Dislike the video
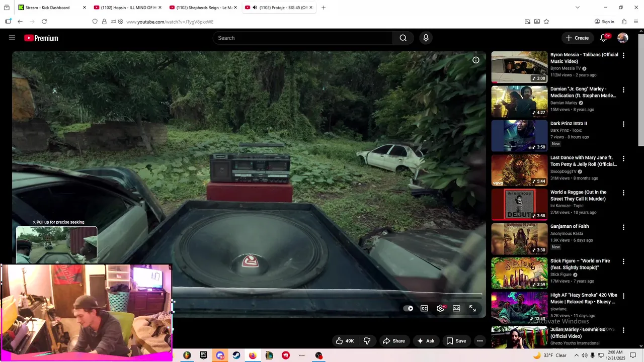 tap(367, 341)
